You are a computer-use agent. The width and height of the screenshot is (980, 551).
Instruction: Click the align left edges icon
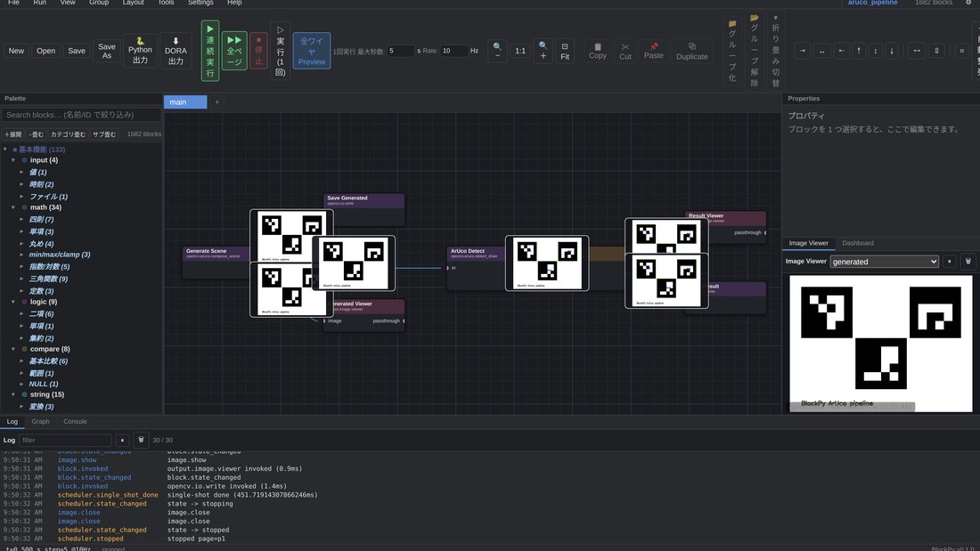point(803,51)
